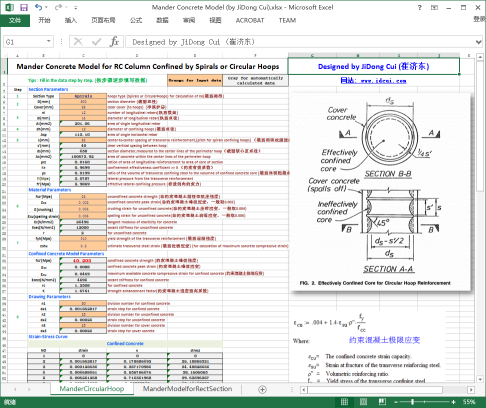
Task: Click the zoom slider handle
Action: 412,402
